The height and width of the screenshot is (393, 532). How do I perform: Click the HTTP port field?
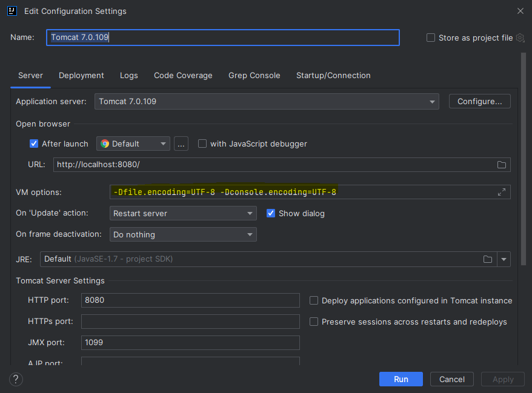[190, 300]
